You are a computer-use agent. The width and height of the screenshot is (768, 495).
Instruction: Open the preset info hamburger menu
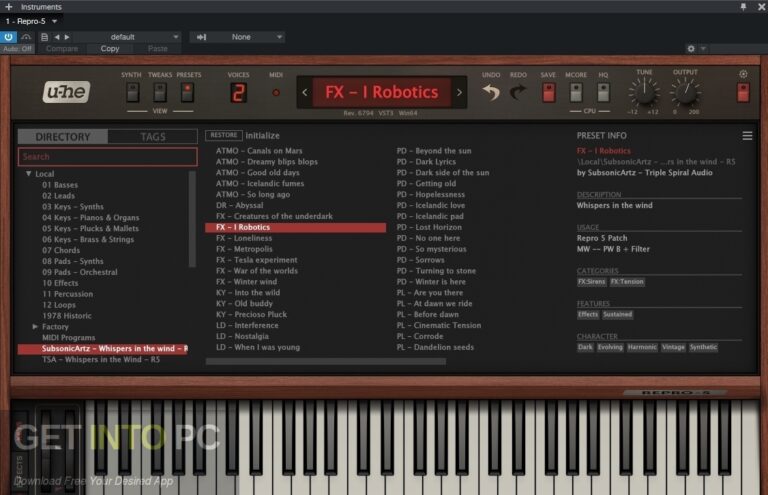tap(747, 136)
